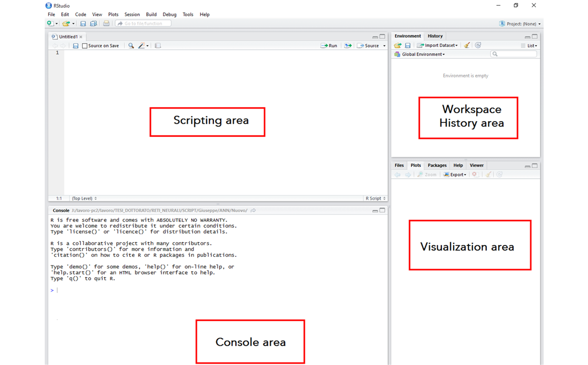Click the previous plot arrow
Viewport: 588px width, 365px height.
pyautogui.click(x=397, y=174)
